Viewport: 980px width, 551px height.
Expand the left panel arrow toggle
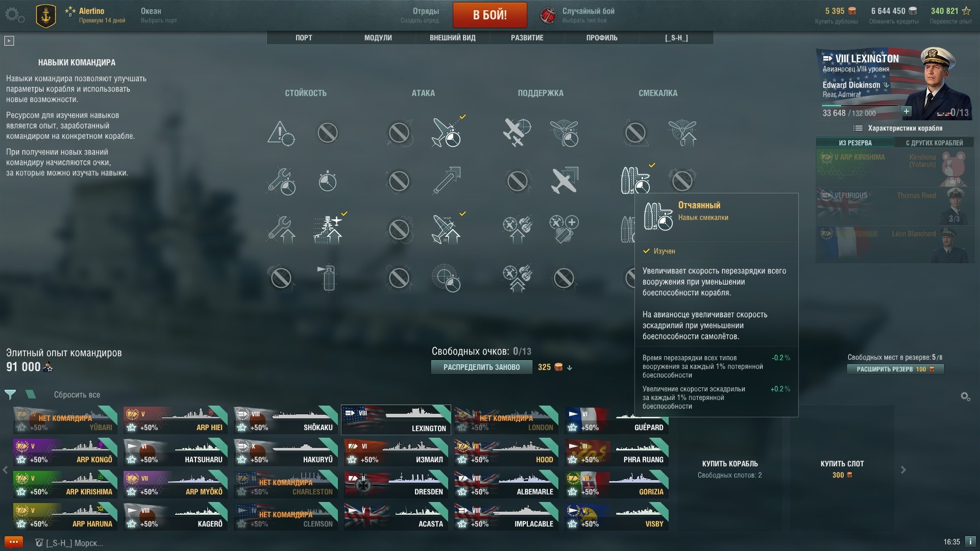point(9,41)
